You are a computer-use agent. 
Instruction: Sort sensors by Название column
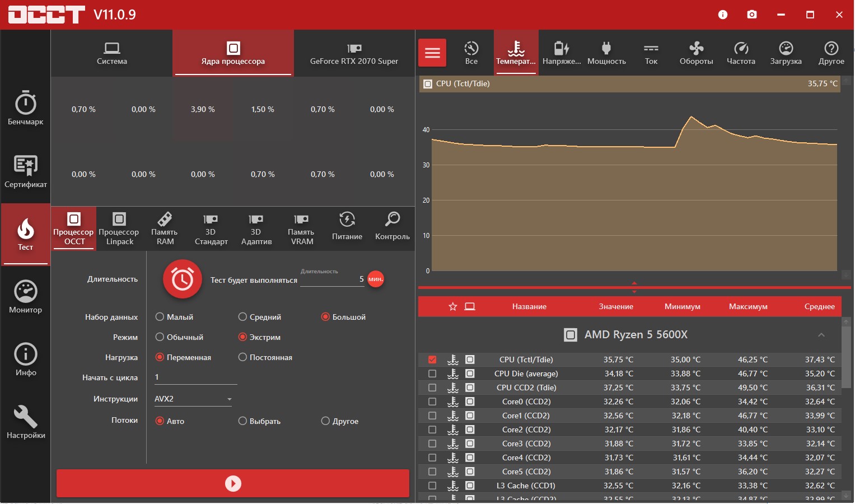pyautogui.click(x=529, y=306)
